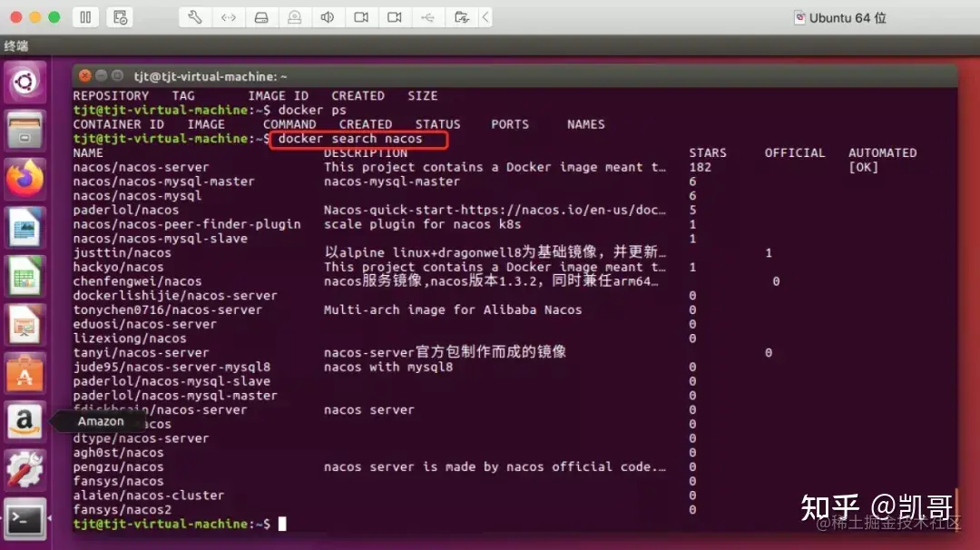This screenshot has height=550, width=980.
Task: Maximize the terminal window
Action: [x=117, y=76]
